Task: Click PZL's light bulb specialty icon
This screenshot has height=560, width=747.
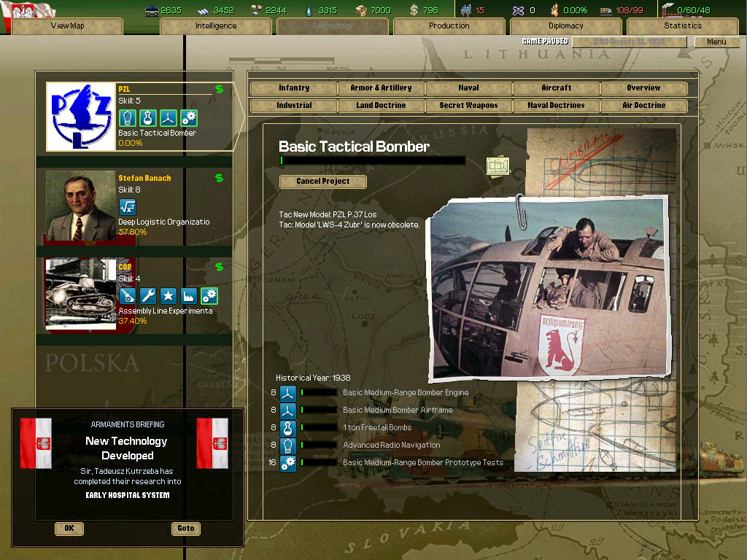Action: tap(127, 117)
